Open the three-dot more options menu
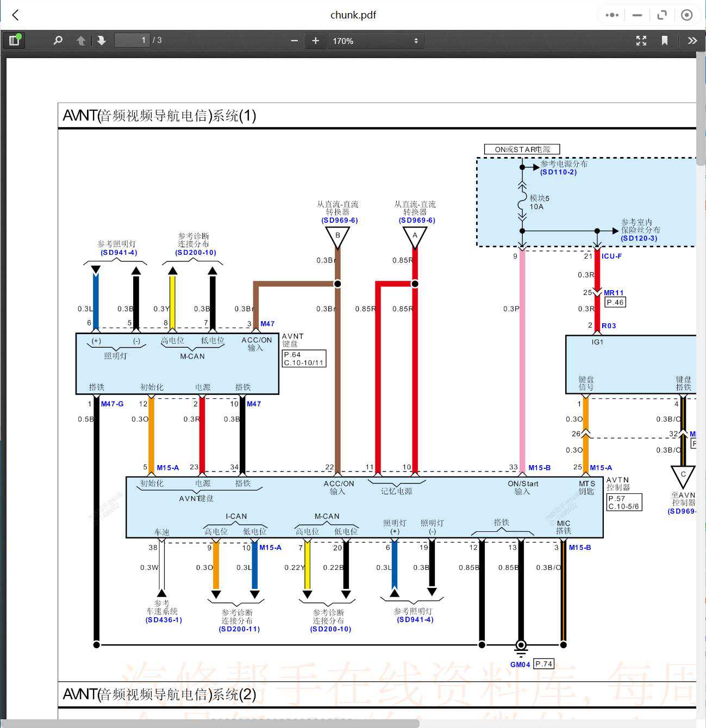The image size is (706, 728). click(612, 15)
